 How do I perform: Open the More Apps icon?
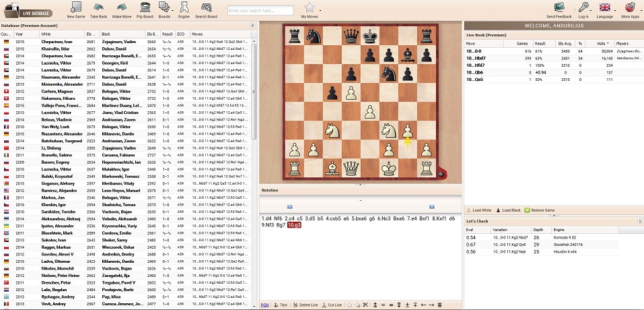630,7
